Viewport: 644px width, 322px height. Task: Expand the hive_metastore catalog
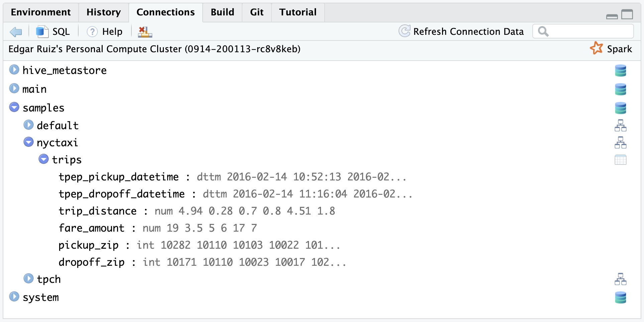click(x=14, y=70)
